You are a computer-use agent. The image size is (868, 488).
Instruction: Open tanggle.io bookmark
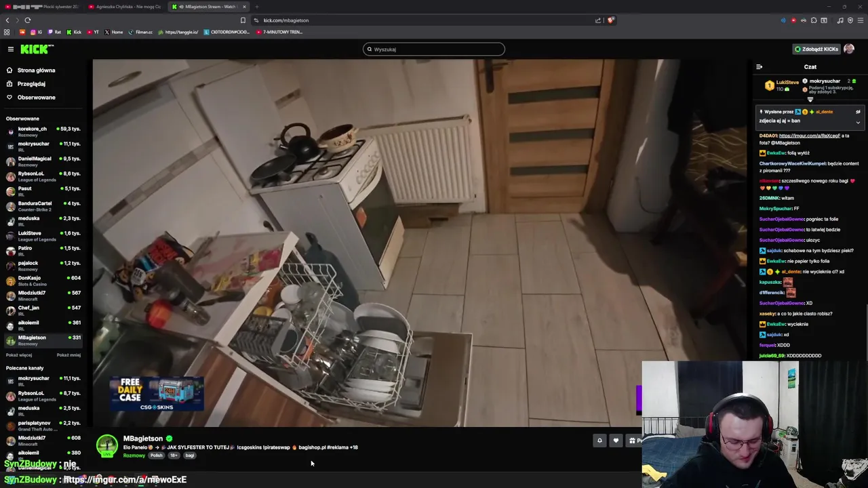(x=178, y=32)
